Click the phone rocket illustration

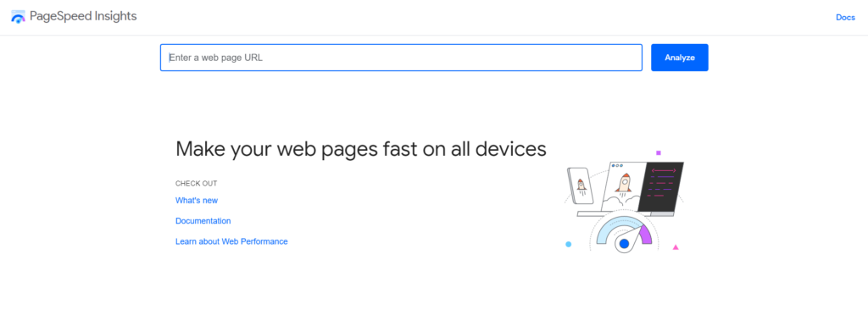[x=581, y=186]
